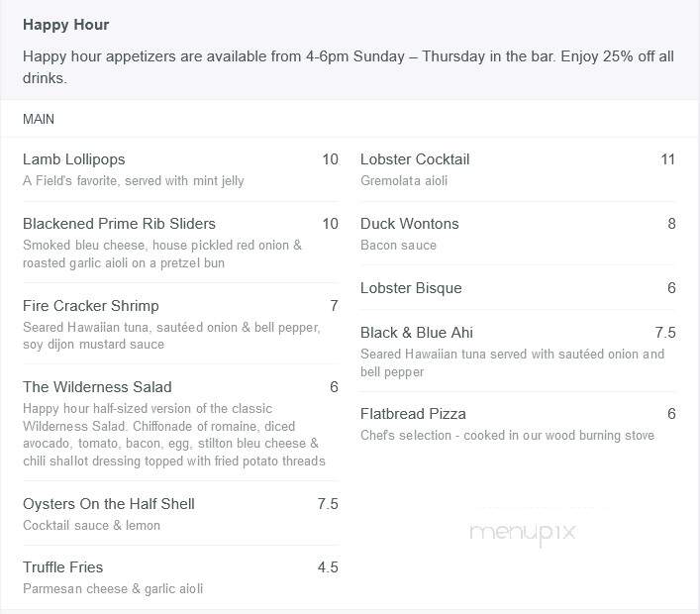Click the Happy Hour heading
Image resolution: width=700 pixels, height=614 pixels.
pyautogui.click(x=65, y=25)
